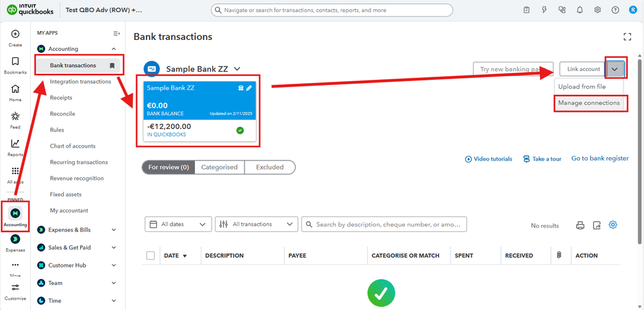The image size is (644, 310).
Task: Click the attachment paperclip column header
Action: click(559, 255)
